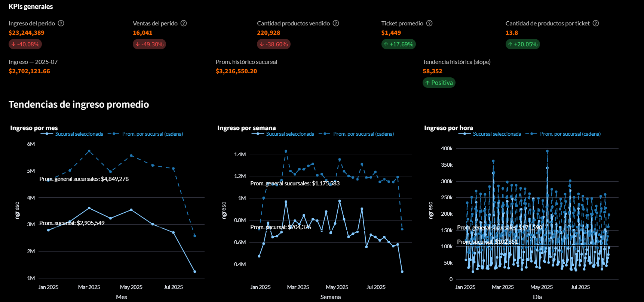Click the +17.69% ticket promedio badge

point(398,44)
